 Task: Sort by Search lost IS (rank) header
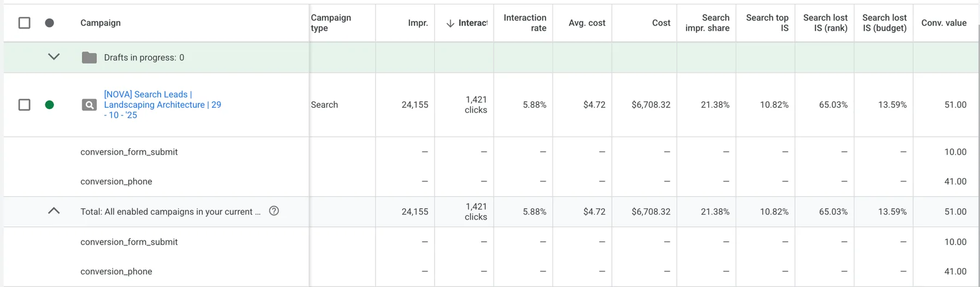(825, 23)
